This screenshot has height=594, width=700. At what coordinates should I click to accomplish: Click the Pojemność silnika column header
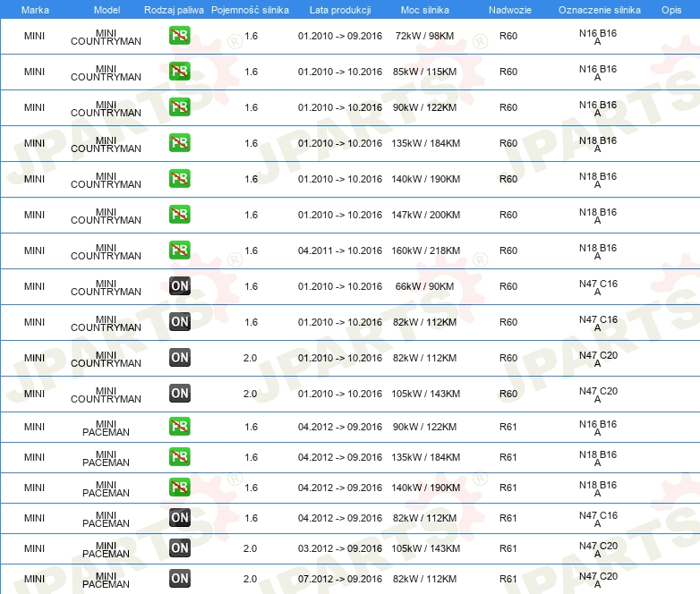(250, 10)
